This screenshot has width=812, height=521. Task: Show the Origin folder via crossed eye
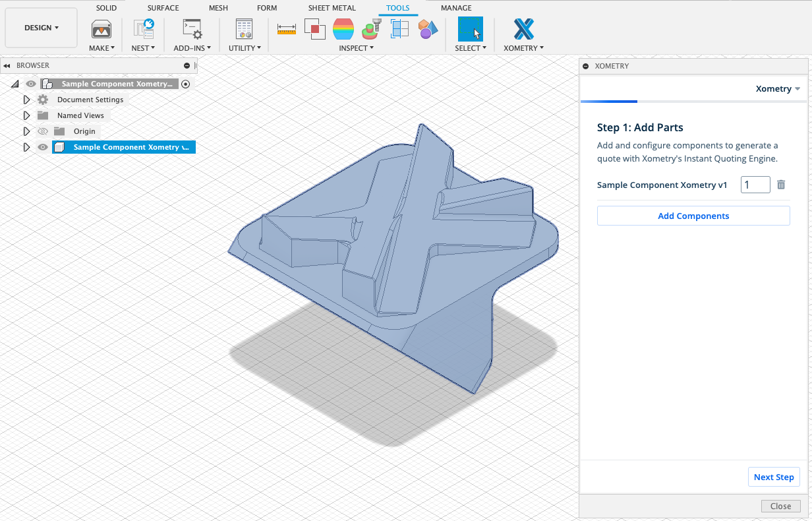43,131
